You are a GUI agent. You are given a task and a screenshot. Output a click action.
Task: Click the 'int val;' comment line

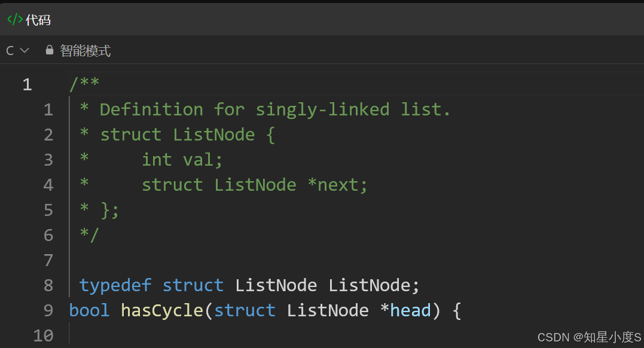coord(182,160)
